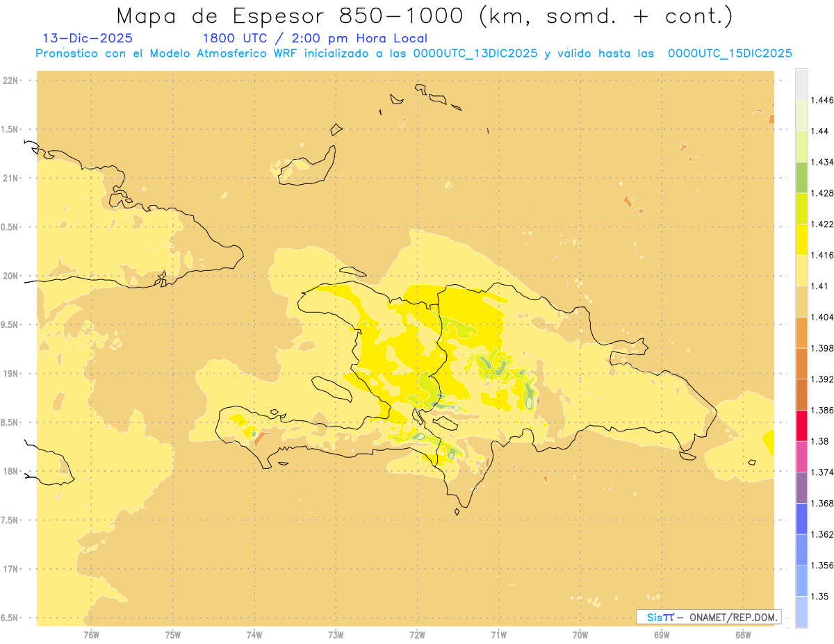Click the red legend band between 1.386 and 1.38
The height and width of the screenshot is (644, 834).
point(801,426)
